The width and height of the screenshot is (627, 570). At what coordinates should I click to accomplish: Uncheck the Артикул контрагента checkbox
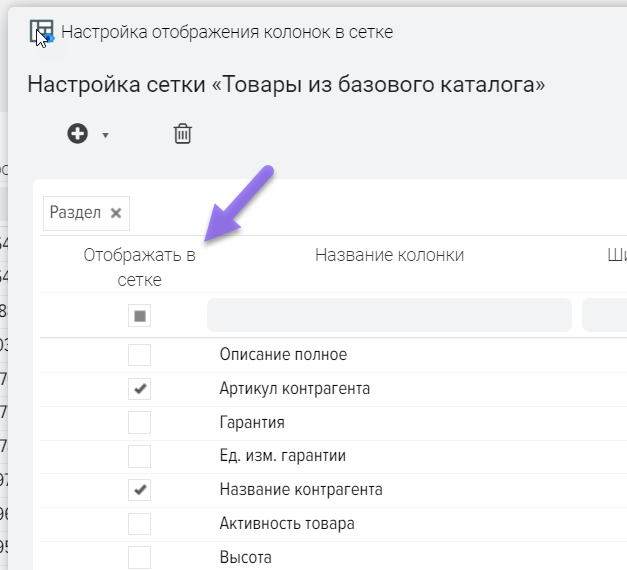click(140, 389)
